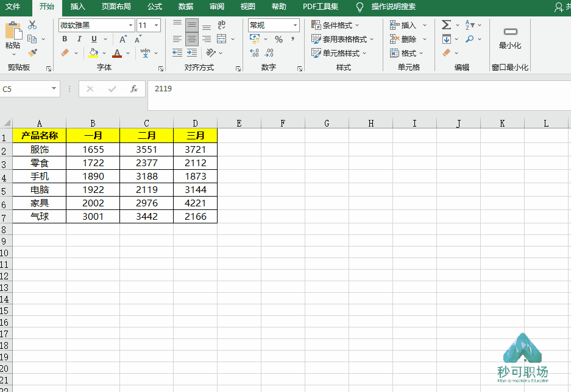The height and width of the screenshot is (392, 571).
Task: Open the 文件 tab
Action: (x=13, y=7)
